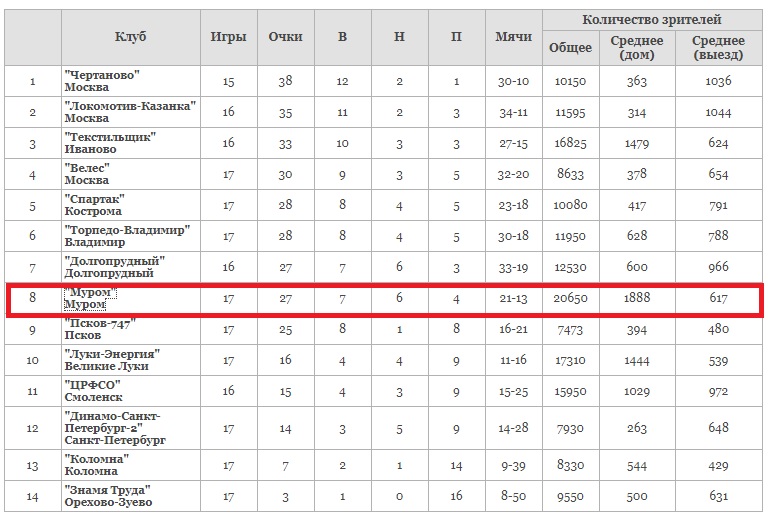This screenshot has height=516, width=768.
Task: Click the "Мячи" column header
Action: [513, 37]
